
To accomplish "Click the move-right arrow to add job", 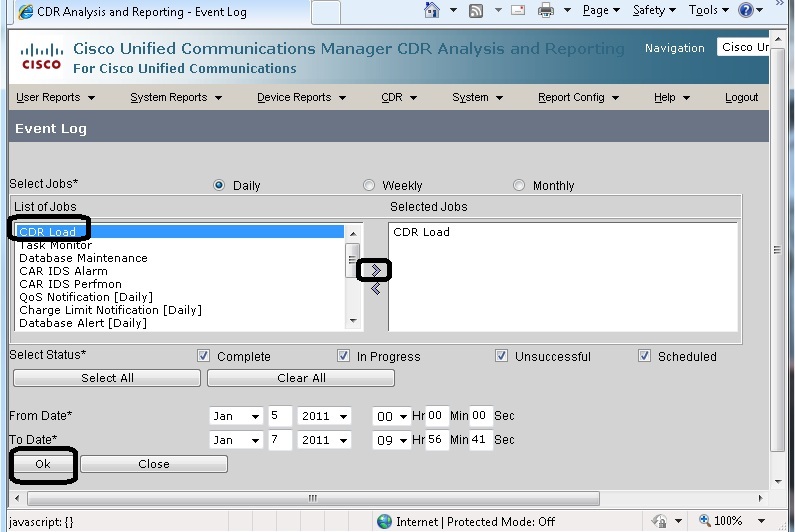I will click(375, 270).
